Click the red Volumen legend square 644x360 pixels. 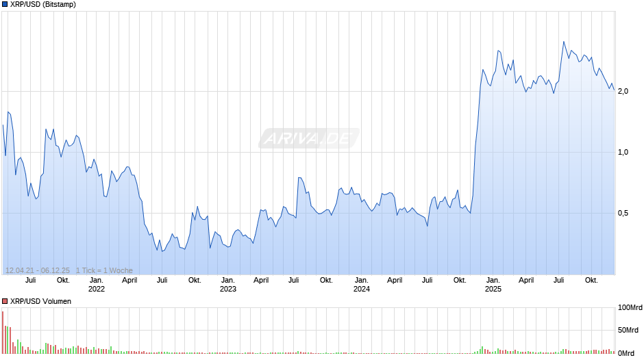[5, 301]
